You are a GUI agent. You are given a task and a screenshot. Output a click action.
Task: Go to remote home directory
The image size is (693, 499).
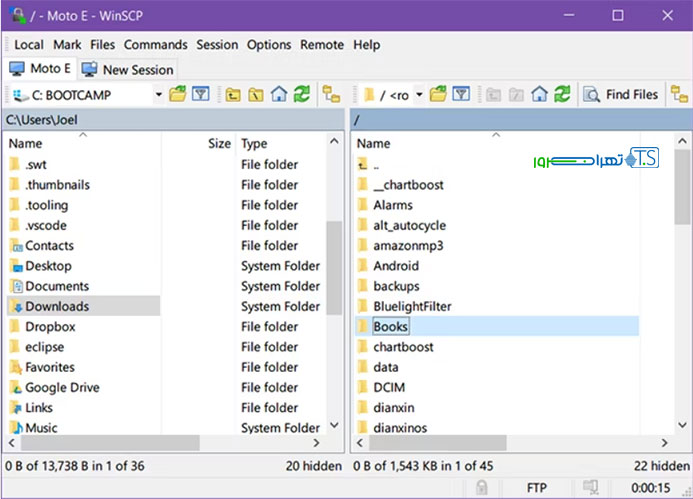539,95
